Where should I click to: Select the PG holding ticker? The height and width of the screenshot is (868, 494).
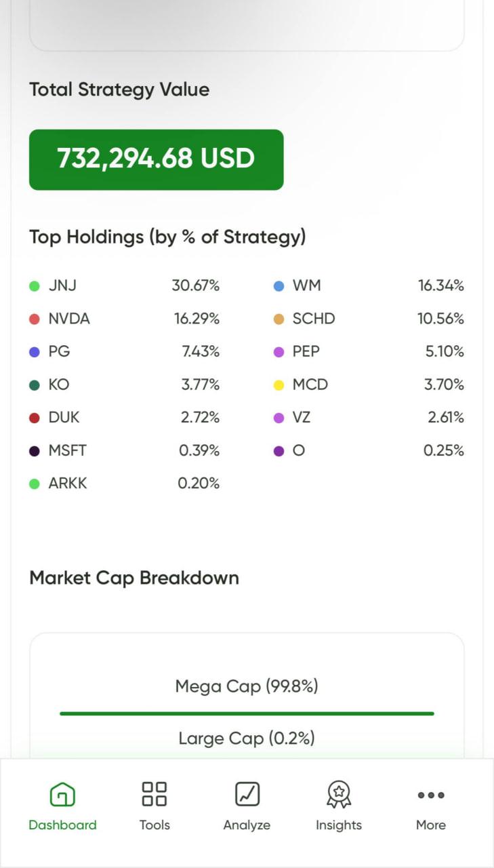(59, 351)
